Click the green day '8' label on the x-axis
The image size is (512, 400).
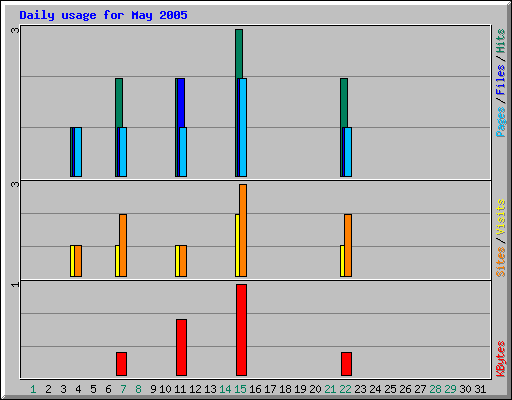(x=138, y=389)
